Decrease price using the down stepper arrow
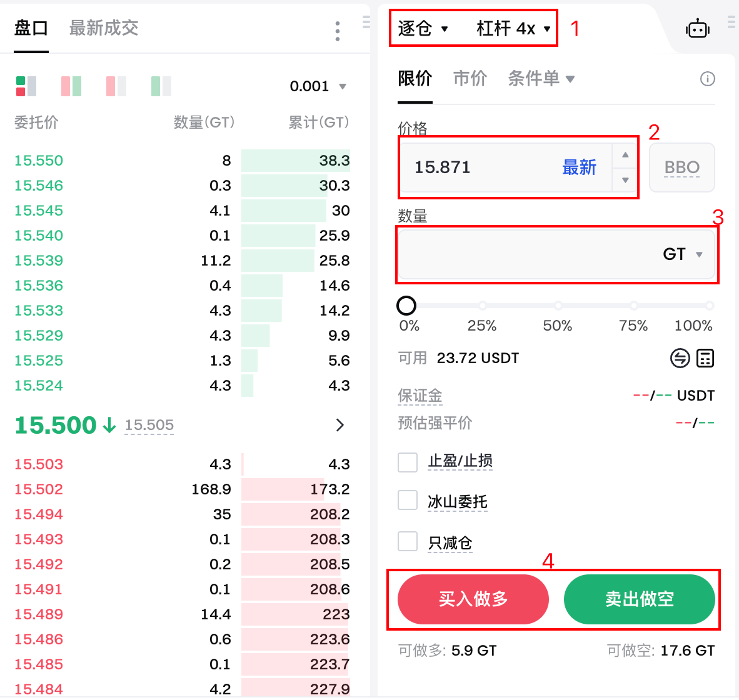Screen dimensions: 739x700 (625, 181)
